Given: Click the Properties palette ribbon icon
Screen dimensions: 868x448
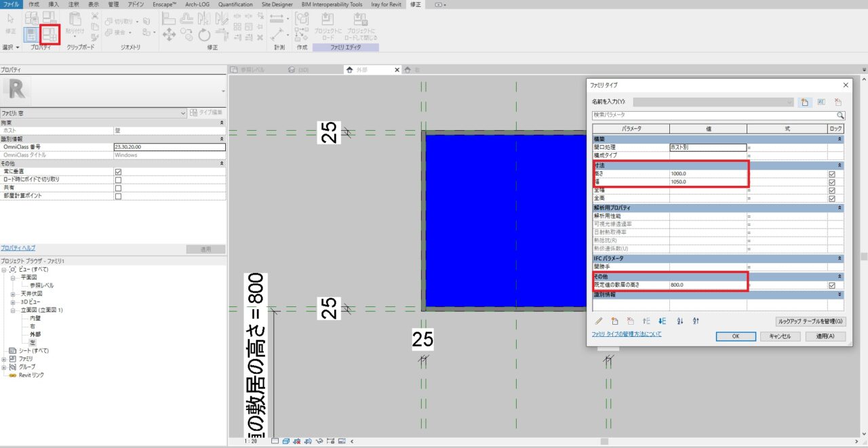Looking at the screenshot, I should (31, 35).
